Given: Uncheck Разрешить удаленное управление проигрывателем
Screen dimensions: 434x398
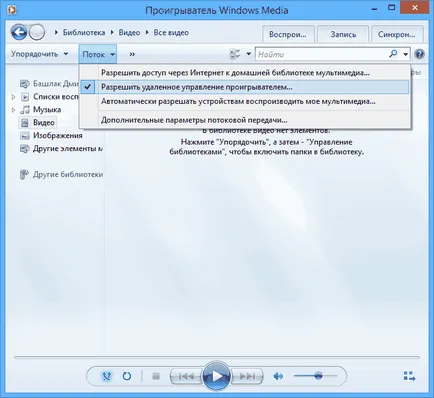Looking at the screenshot, I should coord(245,87).
